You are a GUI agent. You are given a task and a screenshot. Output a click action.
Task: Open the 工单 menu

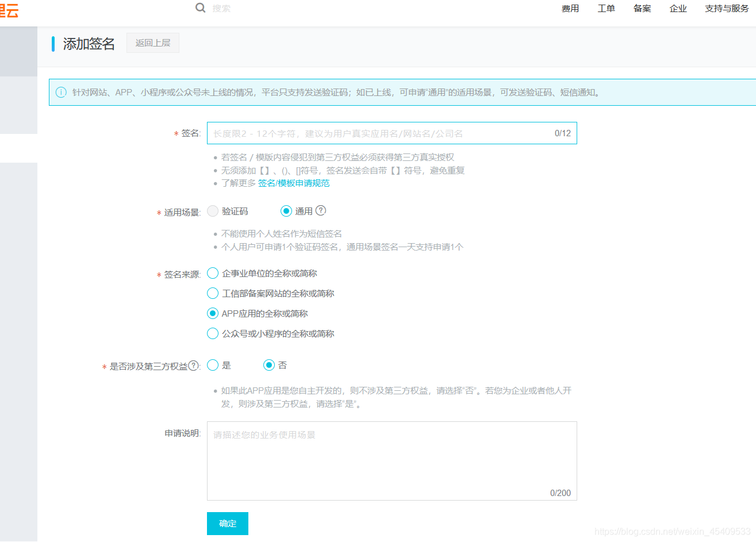coord(607,9)
